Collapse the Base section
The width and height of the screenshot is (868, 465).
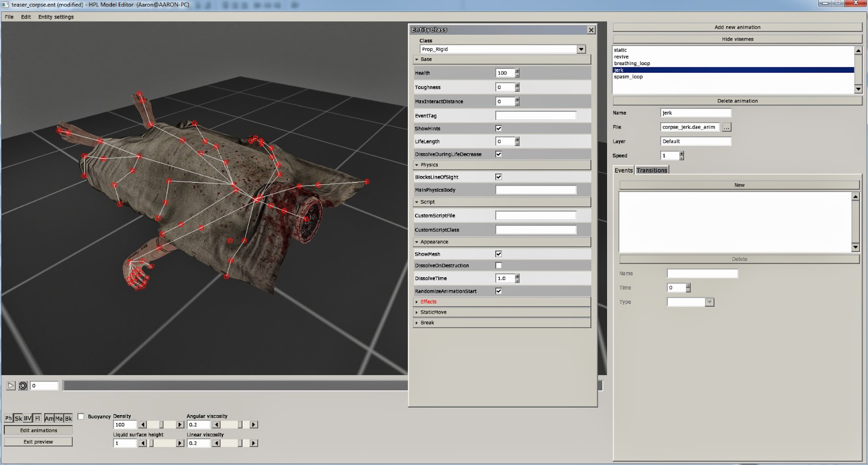point(502,60)
